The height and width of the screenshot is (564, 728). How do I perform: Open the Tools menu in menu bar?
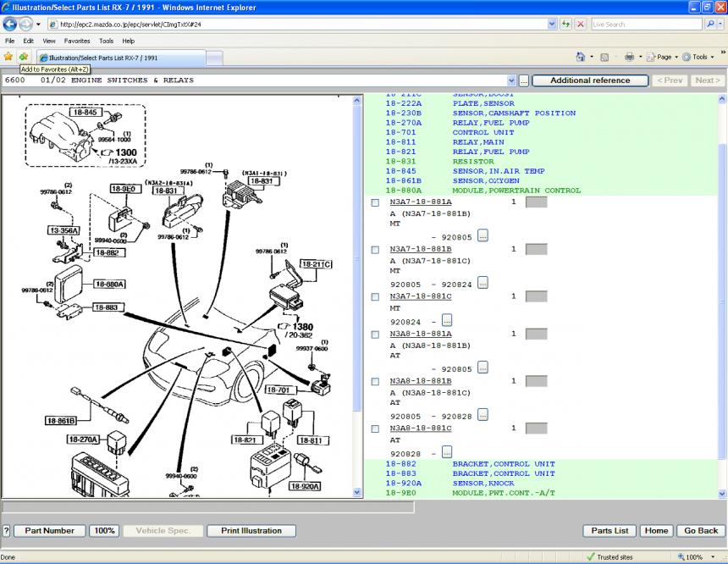[x=106, y=41]
